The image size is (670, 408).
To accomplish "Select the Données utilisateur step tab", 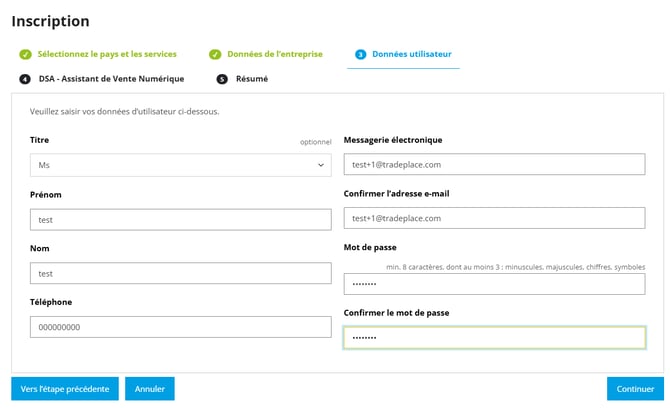I will tap(411, 54).
